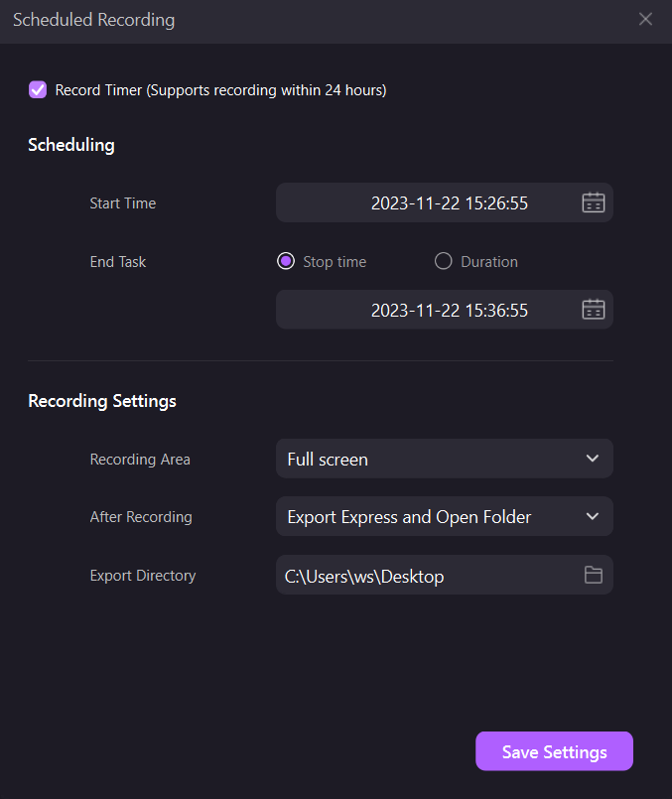This screenshot has height=799, width=672.
Task: Close the Scheduled Recording dialog
Action: click(646, 20)
